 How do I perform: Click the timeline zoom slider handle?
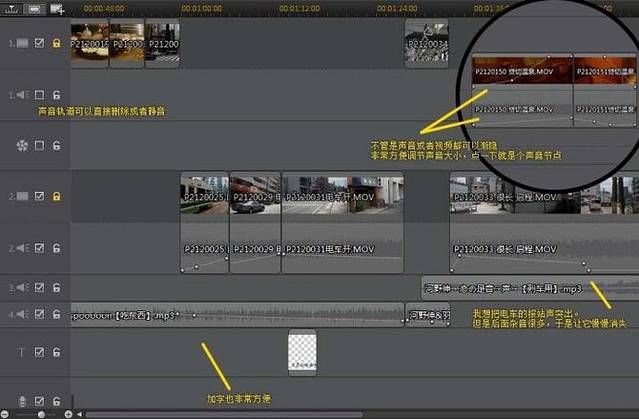(x=41, y=413)
